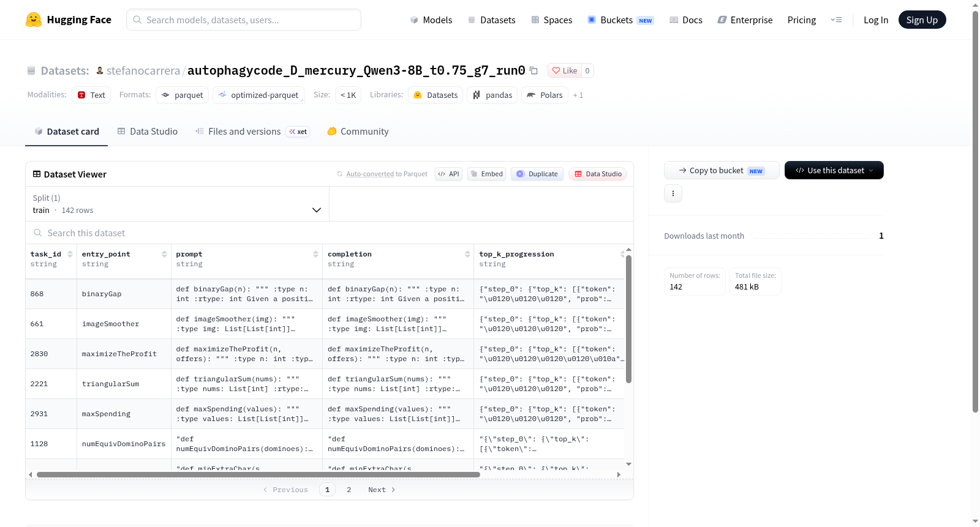Open the three-dot more options button
Viewport: 980px width, 527px height.
pyautogui.click(x=673, y=193)
